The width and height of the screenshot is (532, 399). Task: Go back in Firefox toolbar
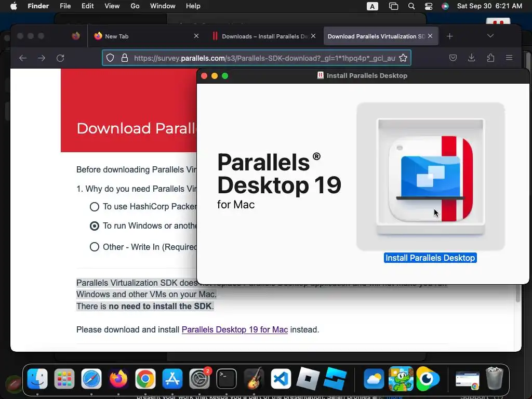pyautogui.click(x=23, y=58)
